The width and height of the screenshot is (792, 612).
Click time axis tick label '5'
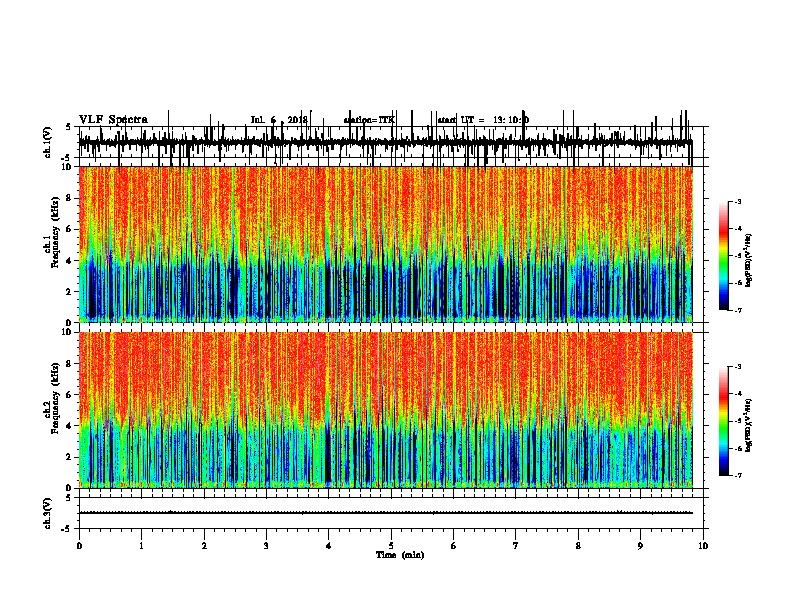[391, 546]
